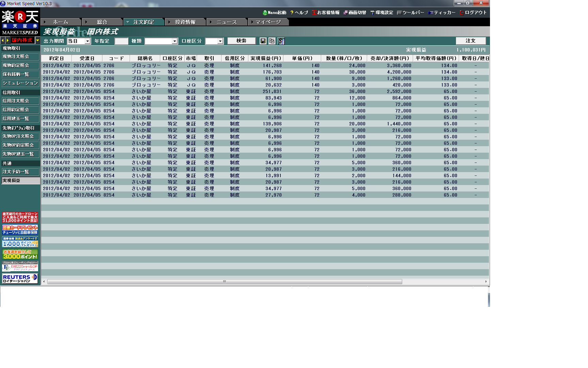Screen dimensions: 588x368
Task: Click the scroll-right arrow of the table scrollbar
Action: [486, 282]
